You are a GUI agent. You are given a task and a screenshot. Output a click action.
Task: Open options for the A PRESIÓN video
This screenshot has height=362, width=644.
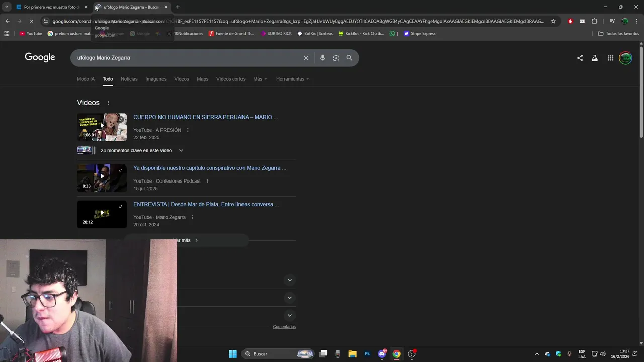tap(188, 130)
